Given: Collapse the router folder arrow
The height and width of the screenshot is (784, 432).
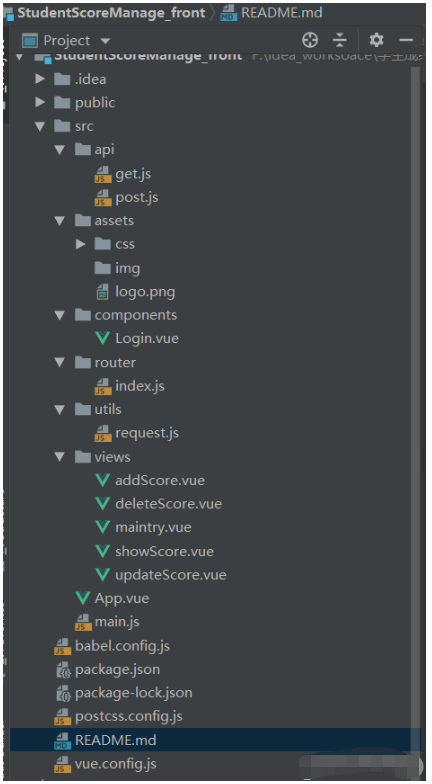Looking at the screenshot, I should coord(60,362).
